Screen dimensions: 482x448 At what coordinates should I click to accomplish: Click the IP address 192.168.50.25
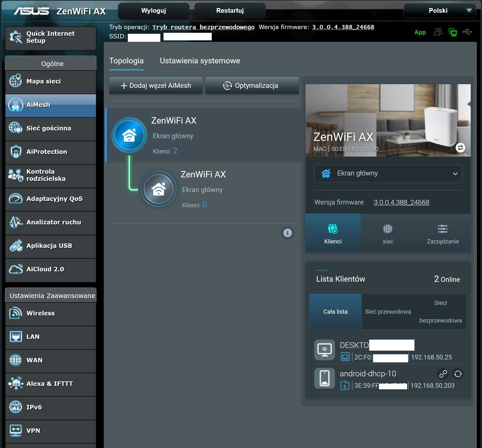pyautogui.click(x=431, y=357)
